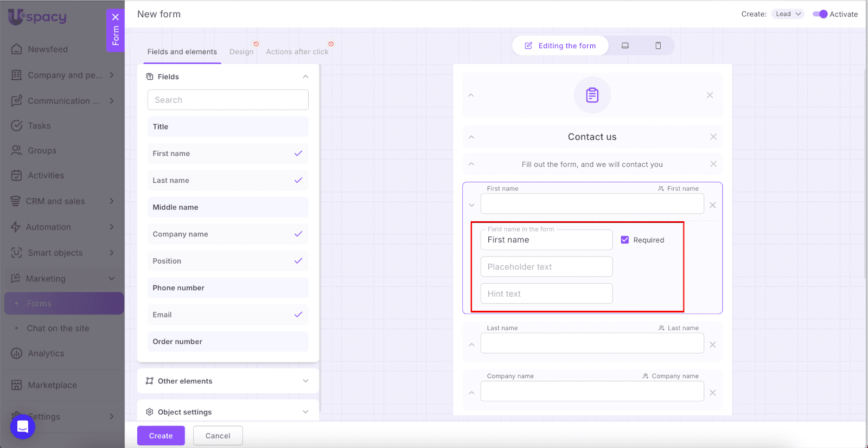
Task: Close the Form side panel
Action: (x=116, y=17)
